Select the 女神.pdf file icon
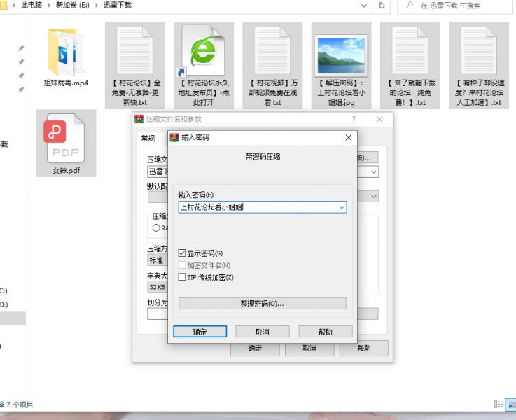Viewport: 516px width, 420px height. tap(66, 138)
